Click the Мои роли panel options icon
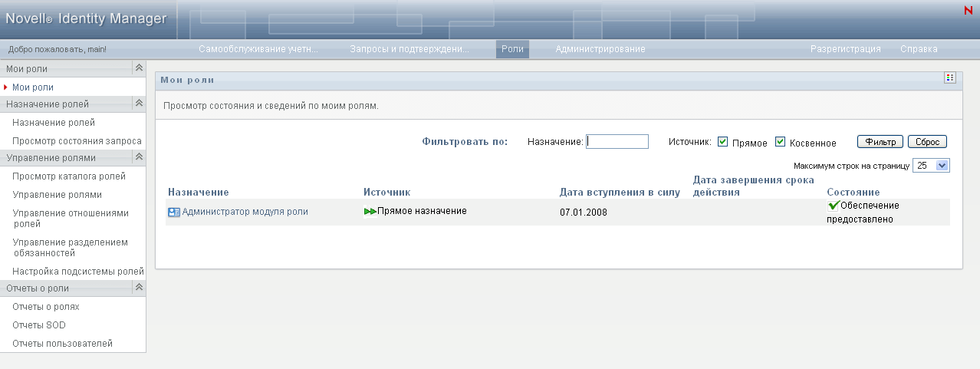980x369 pixels. click(950, 77)
